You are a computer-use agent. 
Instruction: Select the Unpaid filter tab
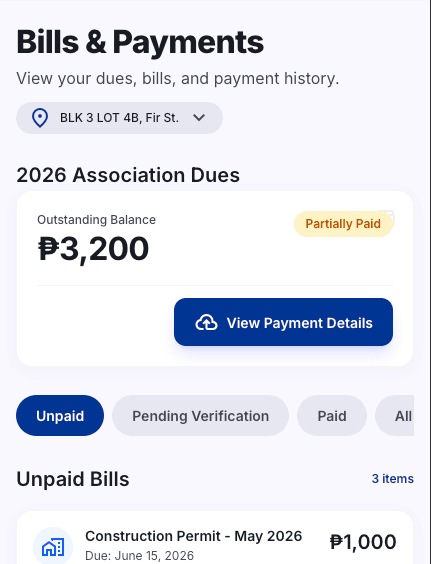[60, 415]
